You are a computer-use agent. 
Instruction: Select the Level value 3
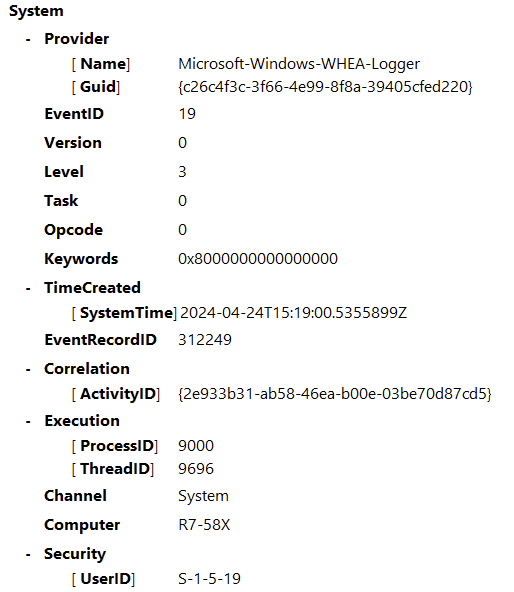(x=182, y=172)
